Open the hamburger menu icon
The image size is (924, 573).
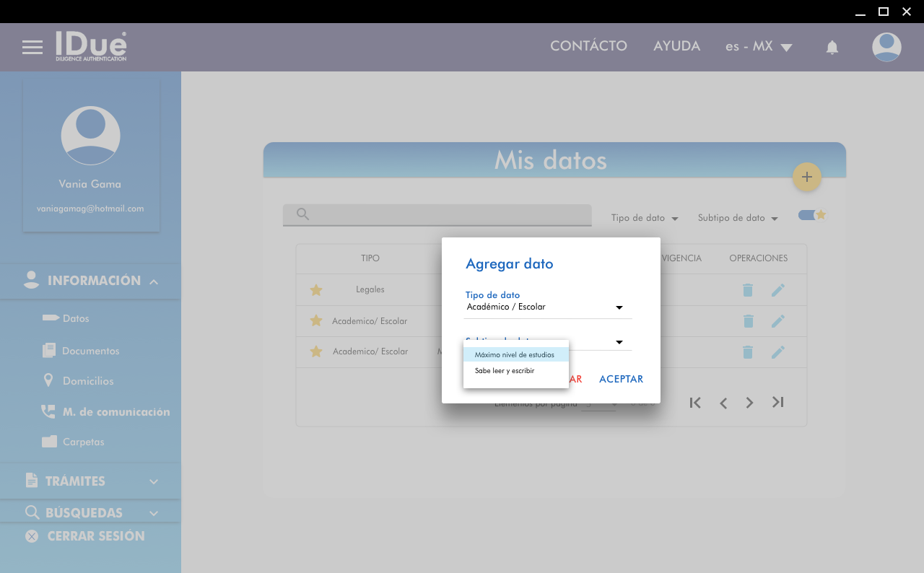[32, 48]
